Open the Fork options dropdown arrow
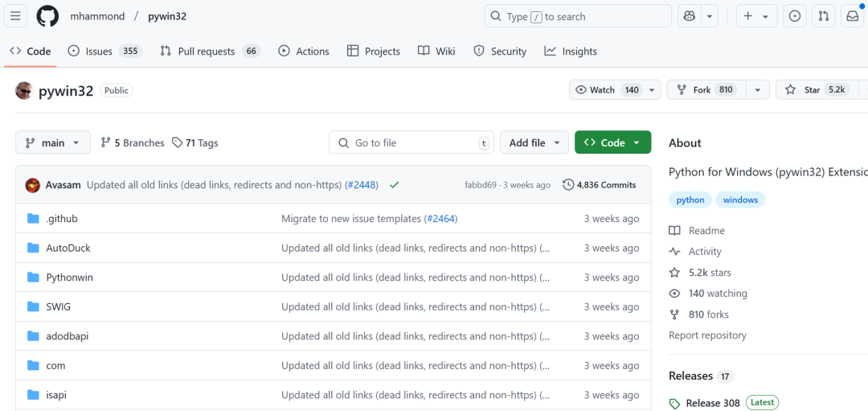Image resolution: width=868 pixels, height=411 pixels. [x=757, y=90]
